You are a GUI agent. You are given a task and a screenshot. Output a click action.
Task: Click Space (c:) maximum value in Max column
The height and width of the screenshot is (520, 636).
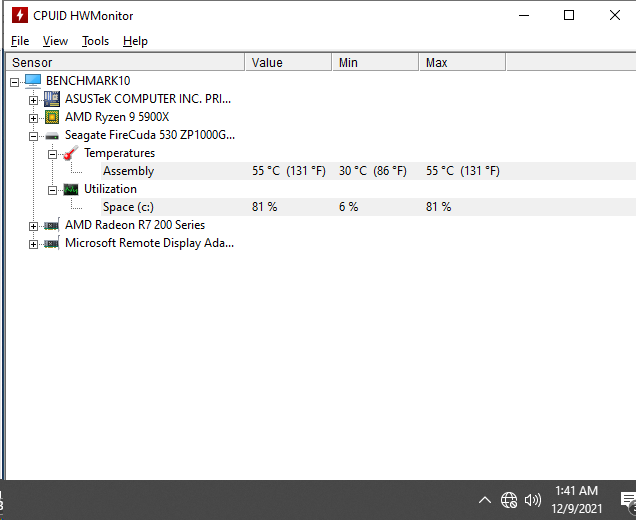[438, 207]
